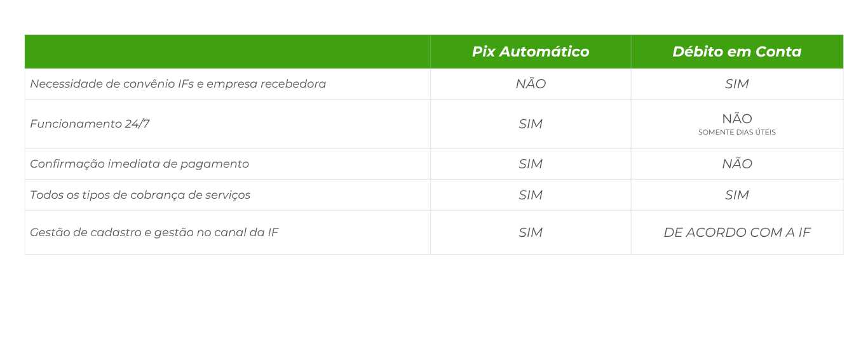Select Débito em Conta "NÃO" for Funcionamento 24/7

[x=736, y=119]
